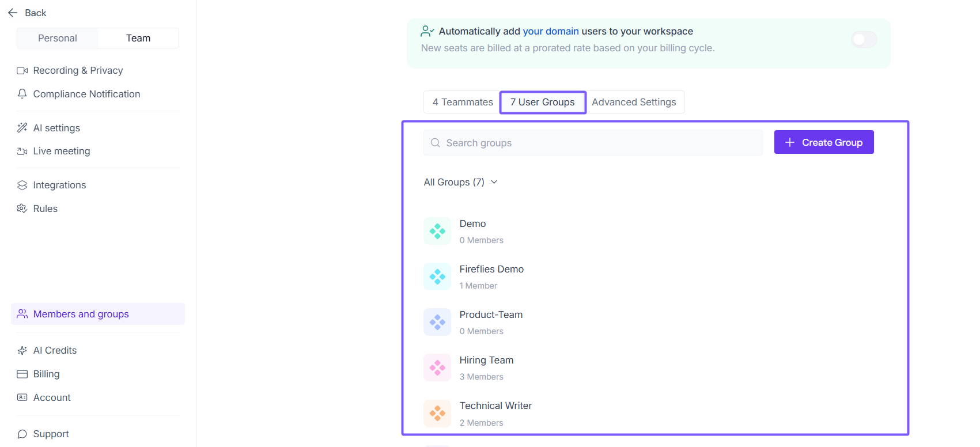980x447 pixels.
Task: Open AI settings magic wand icon
Action: click(x=22, y=128)
